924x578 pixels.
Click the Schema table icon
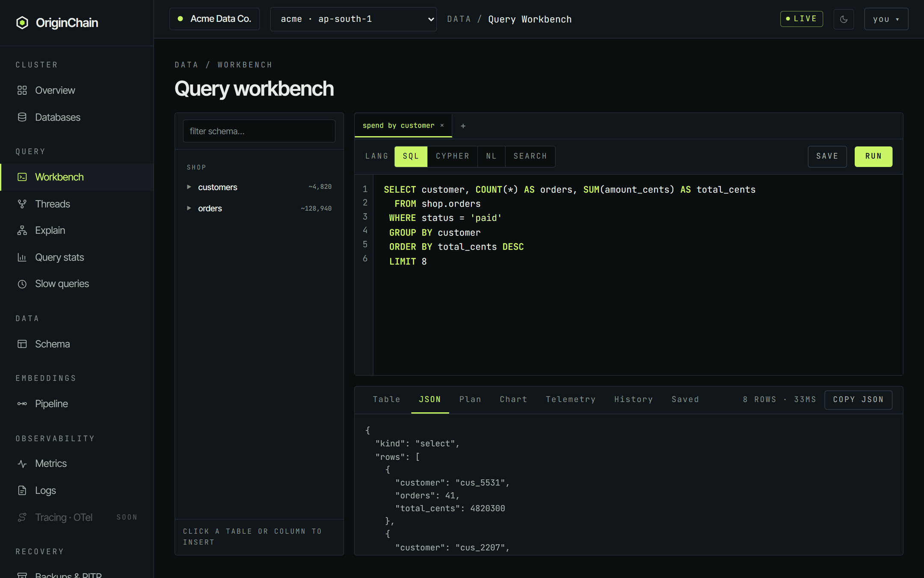pos(22,344)
